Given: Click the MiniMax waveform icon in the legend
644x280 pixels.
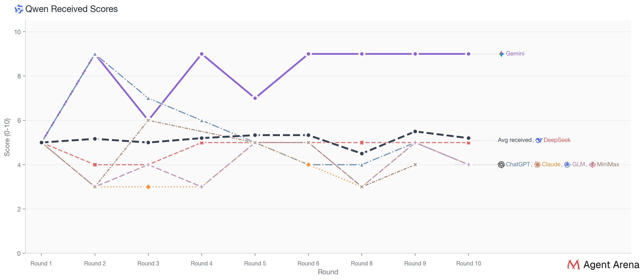Looking at the screenshot, I should pyautogui.click(x=592, y=165).
